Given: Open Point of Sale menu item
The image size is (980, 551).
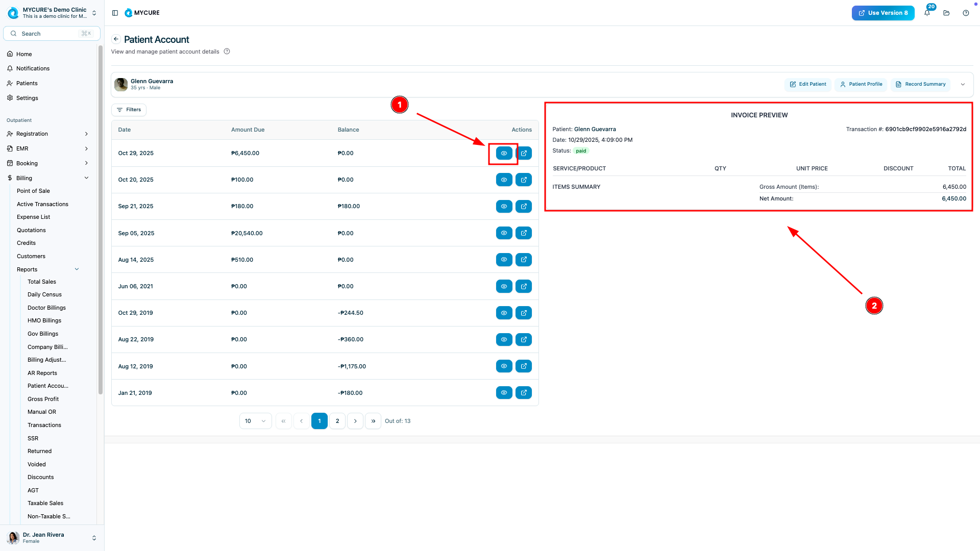Looking at the screenshot, I should (33, 191).
